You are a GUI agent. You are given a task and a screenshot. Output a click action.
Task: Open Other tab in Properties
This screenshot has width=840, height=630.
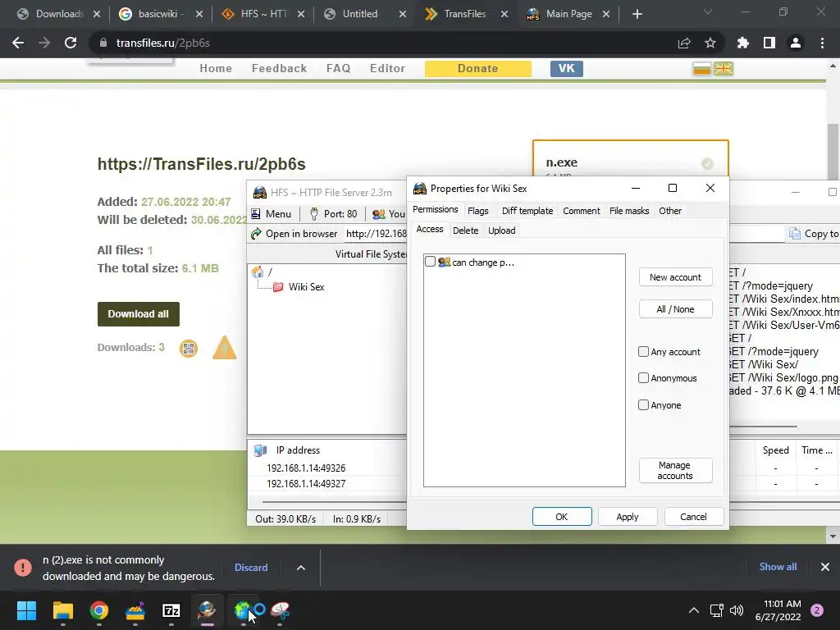coord(670,211)
